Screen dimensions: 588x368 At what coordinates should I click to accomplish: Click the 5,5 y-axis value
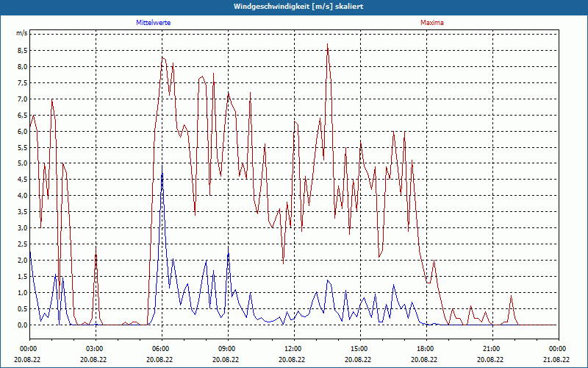(x=21, y=148)
